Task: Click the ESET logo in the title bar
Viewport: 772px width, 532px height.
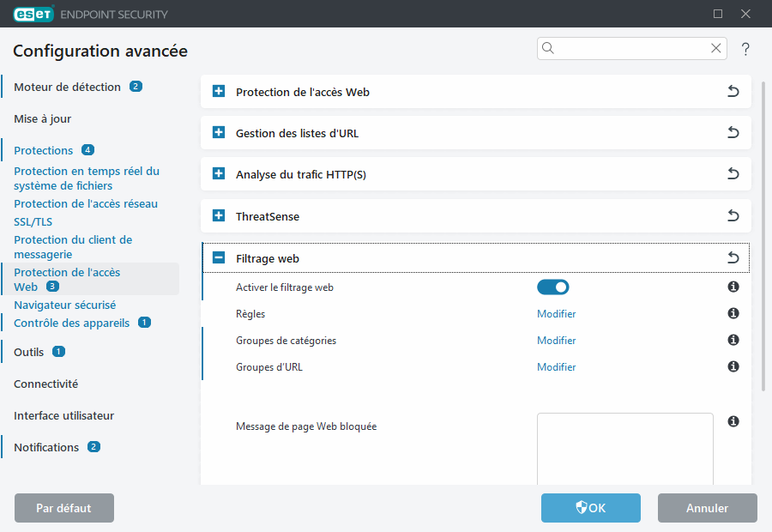Action: click(33, 14)
